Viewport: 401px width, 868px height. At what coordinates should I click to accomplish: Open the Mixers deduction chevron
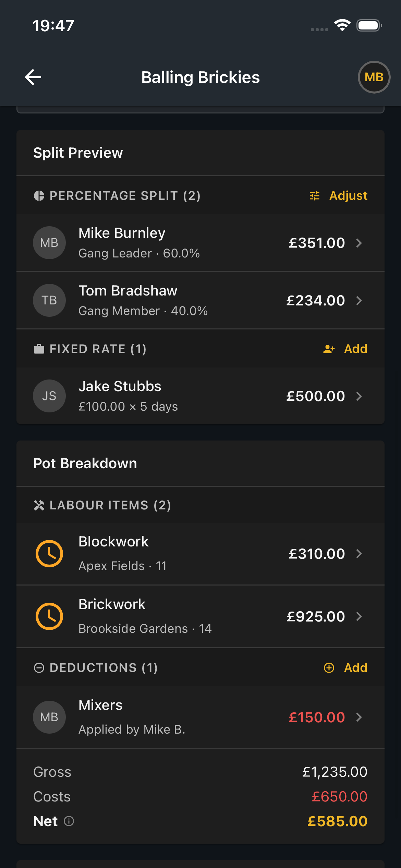(x=359, y=717)
